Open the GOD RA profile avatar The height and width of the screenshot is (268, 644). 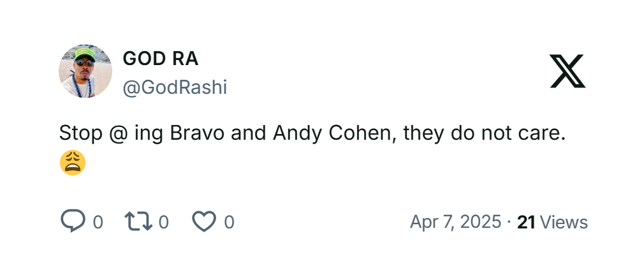click(85, 71)
